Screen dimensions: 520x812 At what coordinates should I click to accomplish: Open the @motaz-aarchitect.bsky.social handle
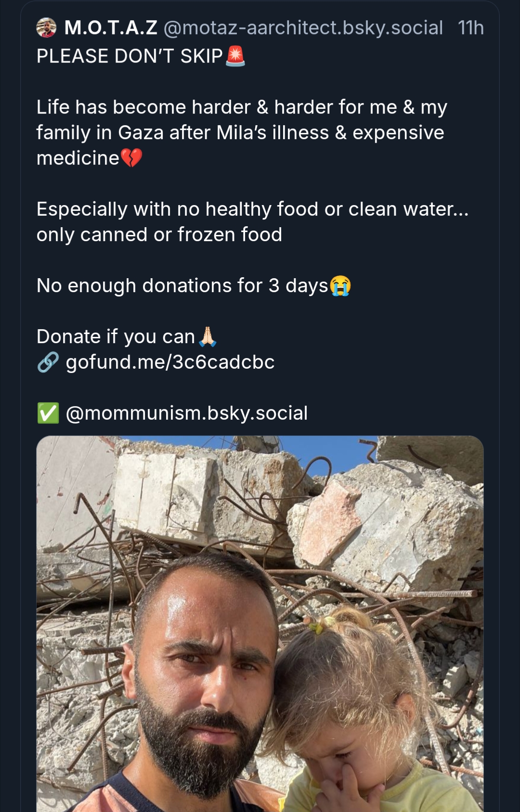[303, 28]
